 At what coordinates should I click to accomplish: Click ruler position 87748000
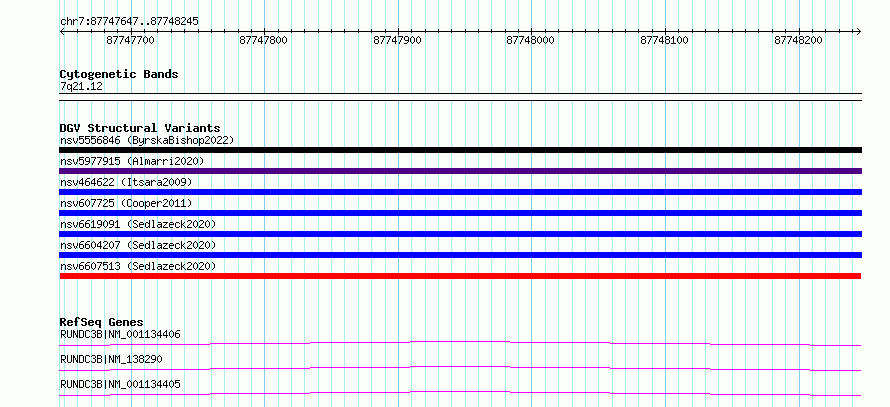point(531,40)
